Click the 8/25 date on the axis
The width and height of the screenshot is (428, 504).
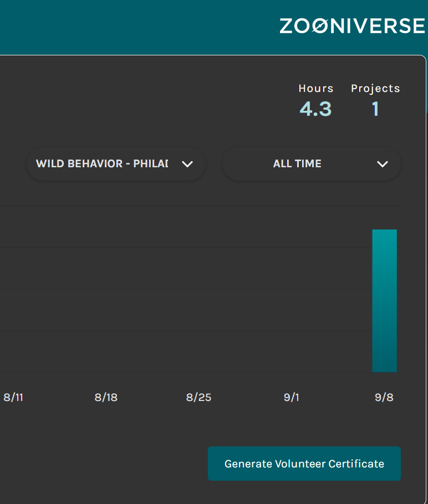click(x=198, y=398)
